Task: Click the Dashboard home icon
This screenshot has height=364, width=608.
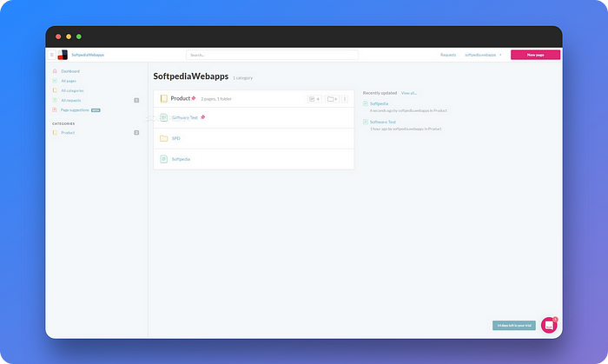Action: 55,71
